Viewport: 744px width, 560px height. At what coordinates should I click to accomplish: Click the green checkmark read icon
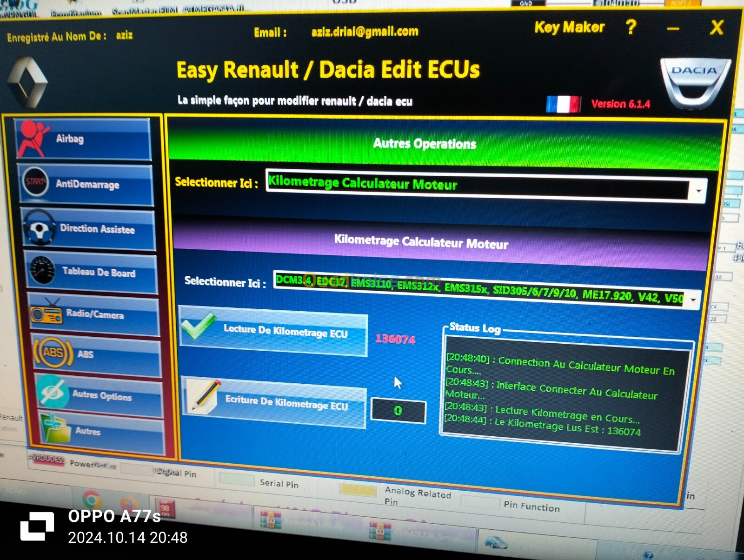coord(199,325)
